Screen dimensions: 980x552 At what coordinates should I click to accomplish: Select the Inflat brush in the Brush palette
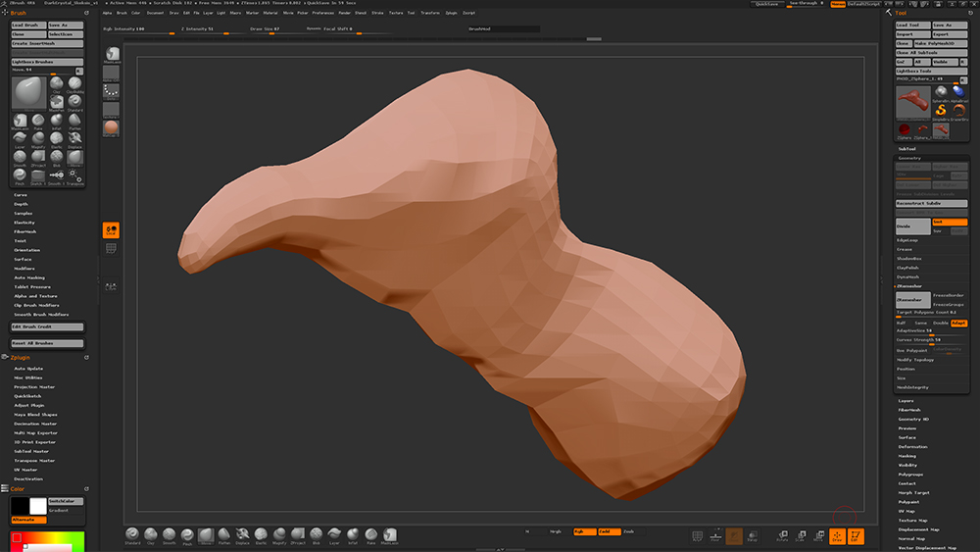click(x=56, y=122)
